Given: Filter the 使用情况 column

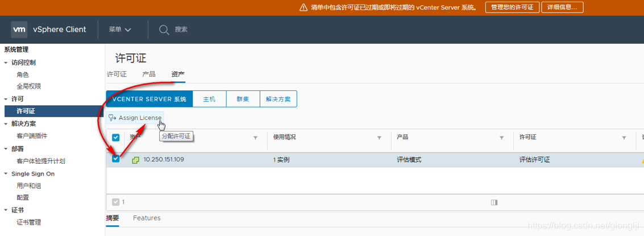Looking at the screenshot, I should click(379, 138).
